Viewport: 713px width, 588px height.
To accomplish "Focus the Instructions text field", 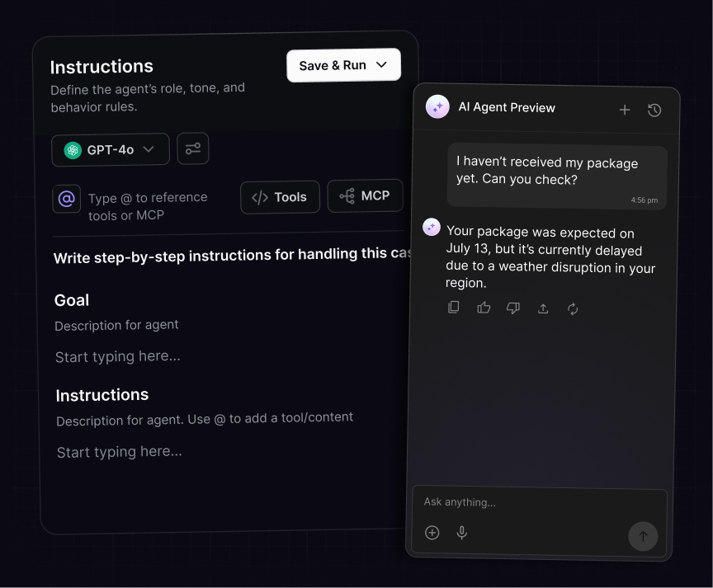I will coord(120,452).
